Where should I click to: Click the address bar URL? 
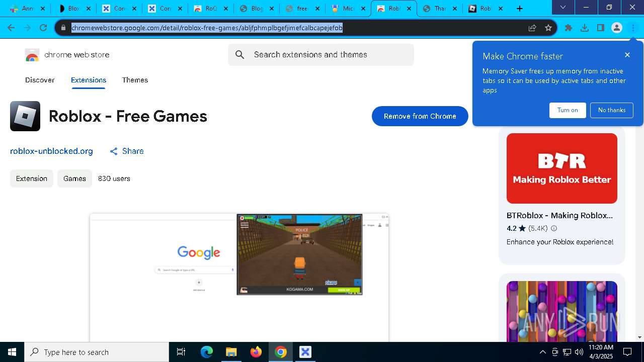(x=207, y=28)
